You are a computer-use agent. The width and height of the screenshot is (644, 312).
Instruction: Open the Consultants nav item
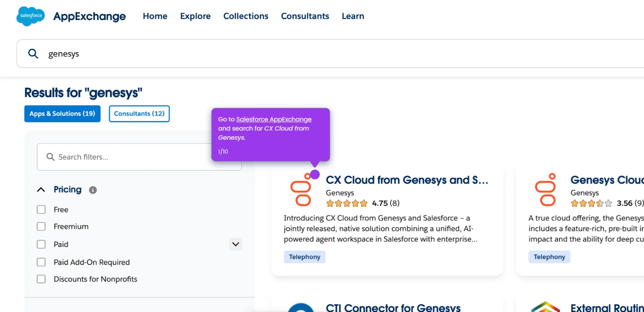click(305, 16)
